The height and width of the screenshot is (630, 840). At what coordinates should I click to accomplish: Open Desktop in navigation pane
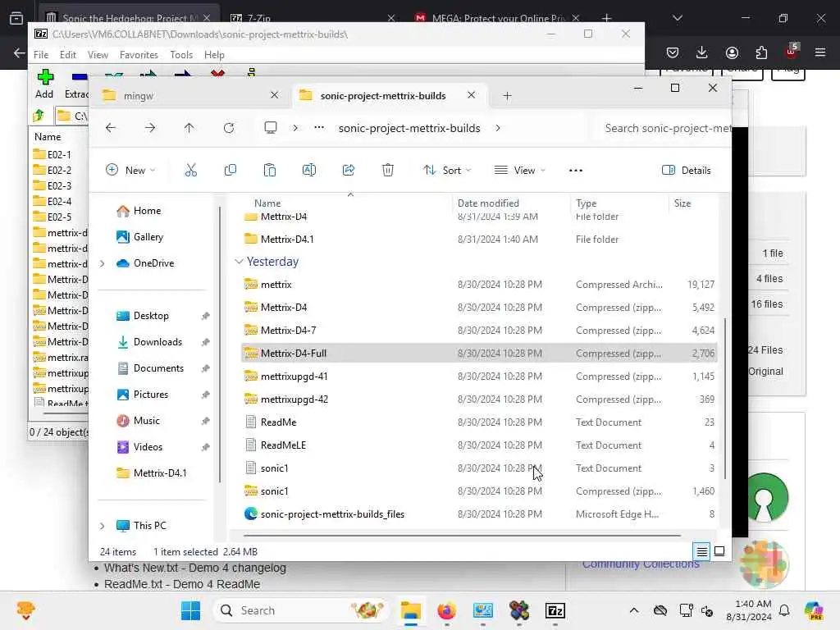pos(151,316)
